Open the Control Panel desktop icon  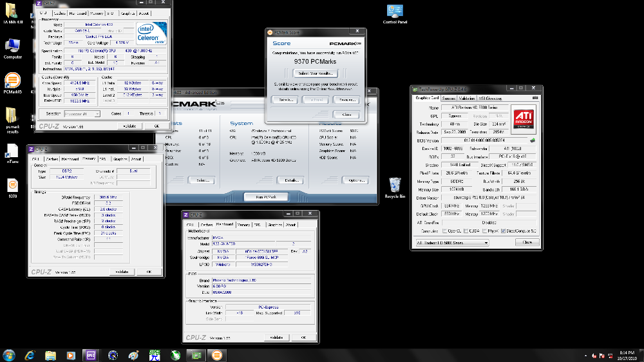tap(395, 14)
